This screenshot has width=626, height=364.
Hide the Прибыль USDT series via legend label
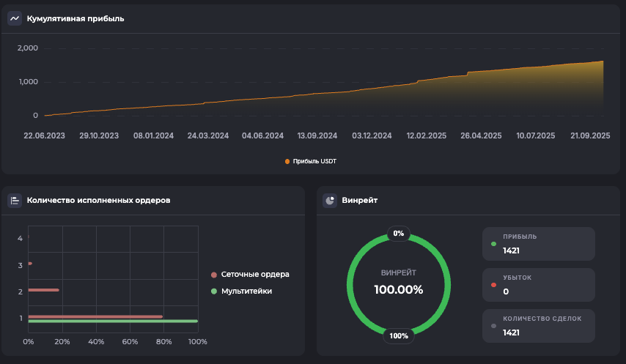pos(314,161)
